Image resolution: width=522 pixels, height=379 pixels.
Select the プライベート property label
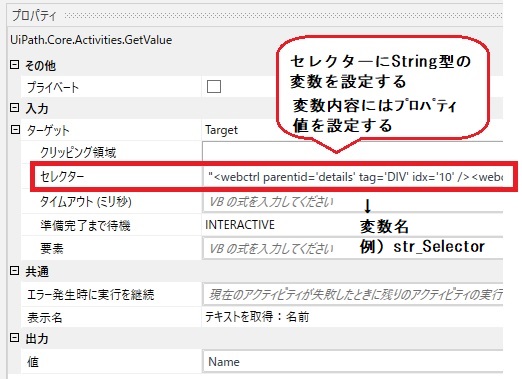53,87
